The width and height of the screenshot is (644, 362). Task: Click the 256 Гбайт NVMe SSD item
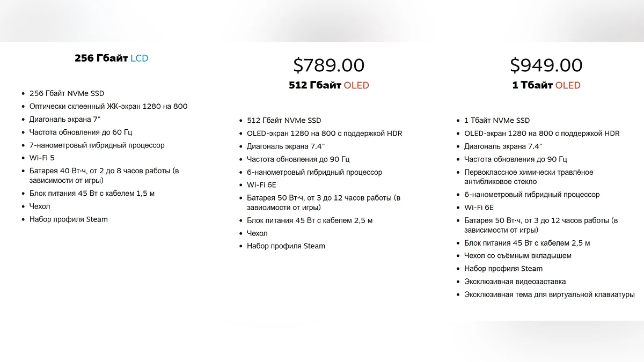(67, 93)
